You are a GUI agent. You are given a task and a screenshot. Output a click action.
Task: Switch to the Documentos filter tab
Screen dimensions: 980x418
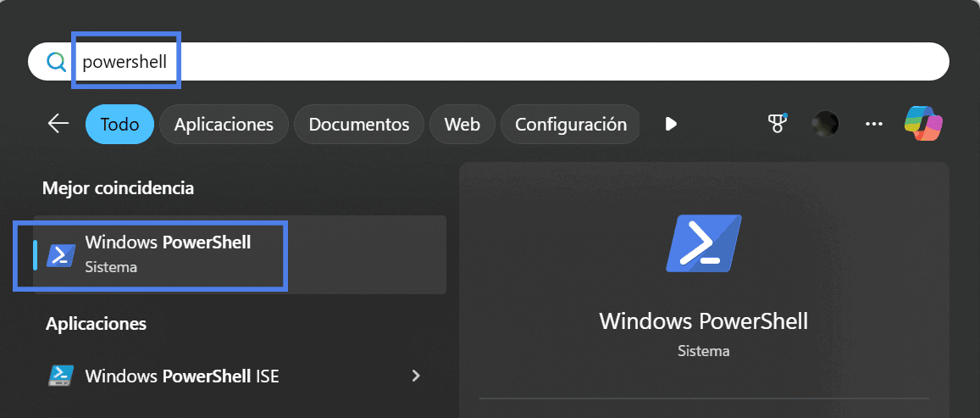359,124
